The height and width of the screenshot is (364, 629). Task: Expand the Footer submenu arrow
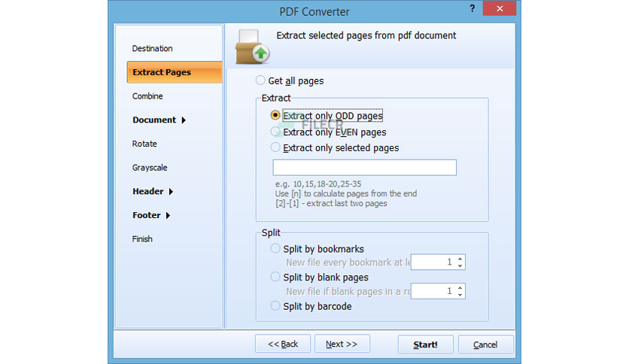[x=168, y=215]
